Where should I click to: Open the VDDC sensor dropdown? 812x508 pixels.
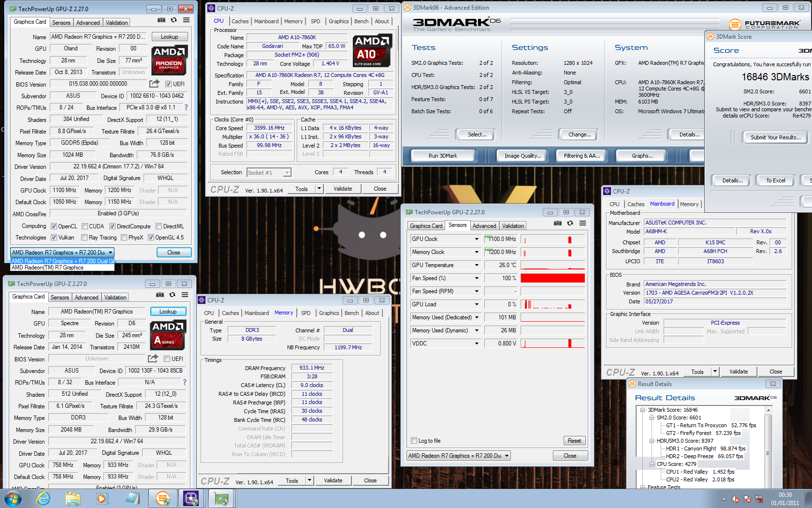point(477,344)
